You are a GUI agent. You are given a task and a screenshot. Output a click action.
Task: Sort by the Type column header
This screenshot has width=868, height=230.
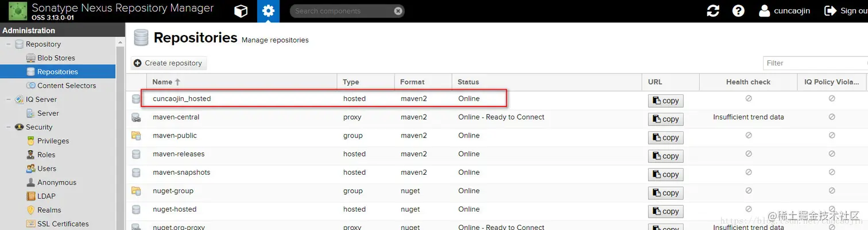pyautogui.click(x=366, y=82)
